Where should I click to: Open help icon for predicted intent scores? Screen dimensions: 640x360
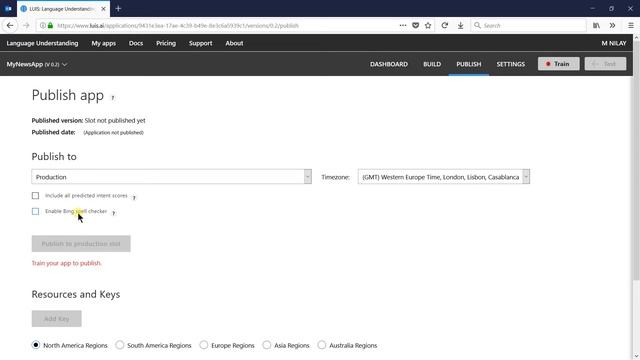134,198
